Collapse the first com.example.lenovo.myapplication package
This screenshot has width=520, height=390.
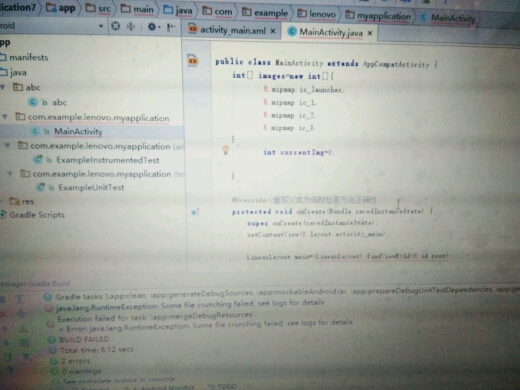tap(5, 117)
